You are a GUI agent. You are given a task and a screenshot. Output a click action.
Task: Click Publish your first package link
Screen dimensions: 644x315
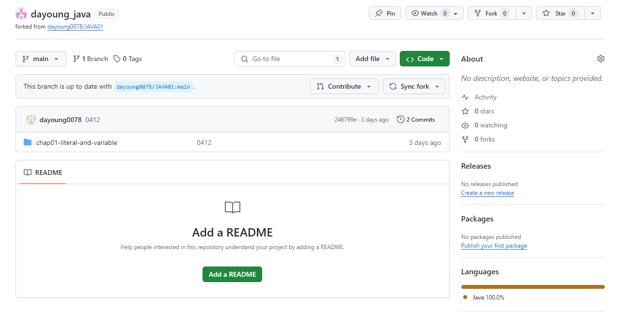tap(494, 246)
